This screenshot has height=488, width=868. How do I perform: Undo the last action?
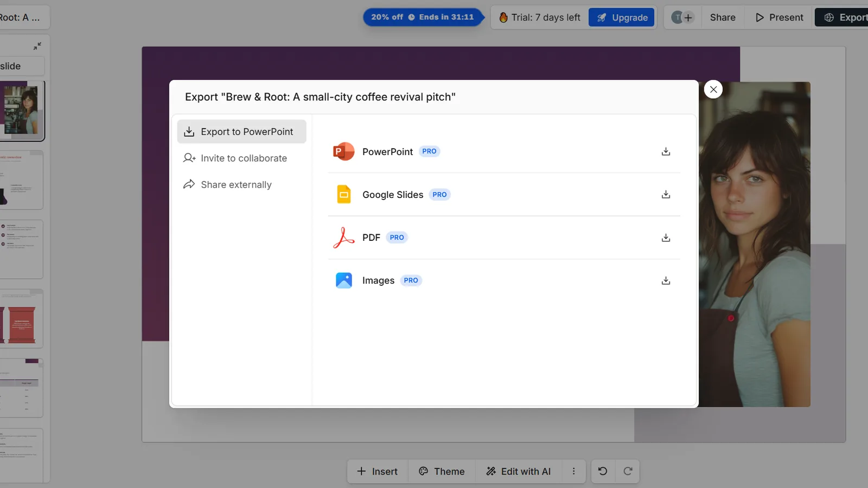point(603,471)
